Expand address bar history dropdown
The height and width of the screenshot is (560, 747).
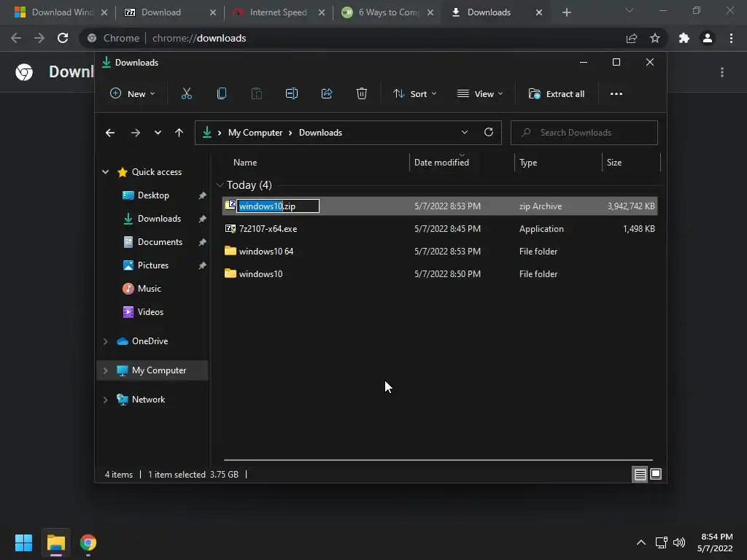[x=465, y=133]
